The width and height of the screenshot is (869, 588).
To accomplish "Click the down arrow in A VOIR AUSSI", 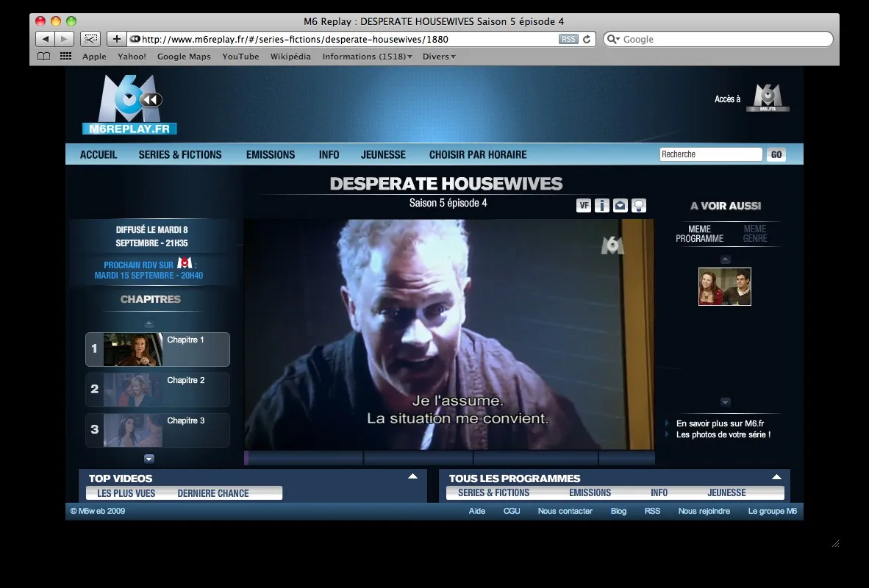I will tap(725, 402).
